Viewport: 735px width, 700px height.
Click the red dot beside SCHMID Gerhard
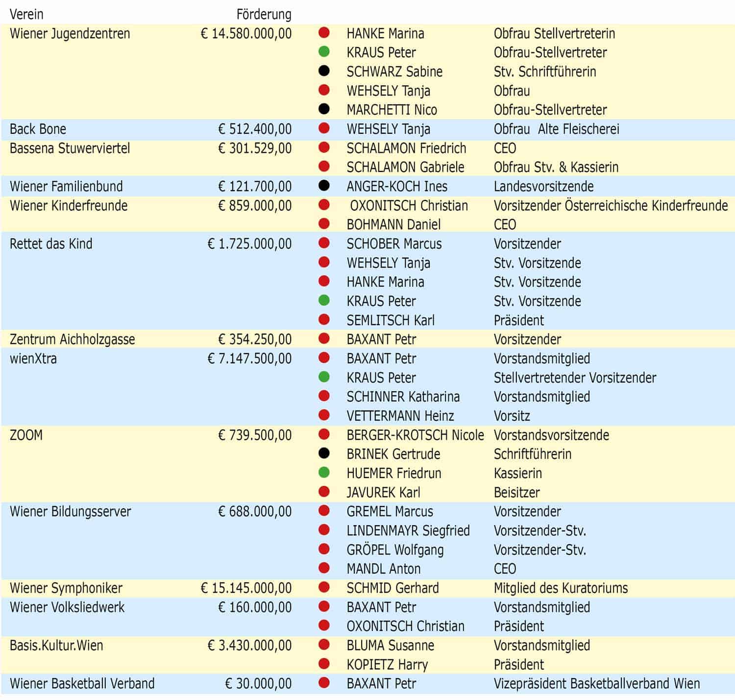pos(324,587)
